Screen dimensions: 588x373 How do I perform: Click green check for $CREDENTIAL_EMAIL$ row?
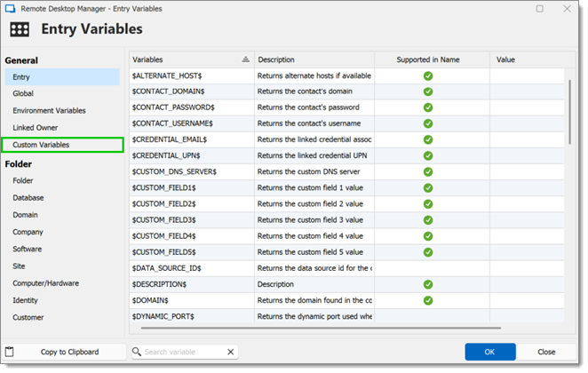pyautogui.click(x=428, y=139)
